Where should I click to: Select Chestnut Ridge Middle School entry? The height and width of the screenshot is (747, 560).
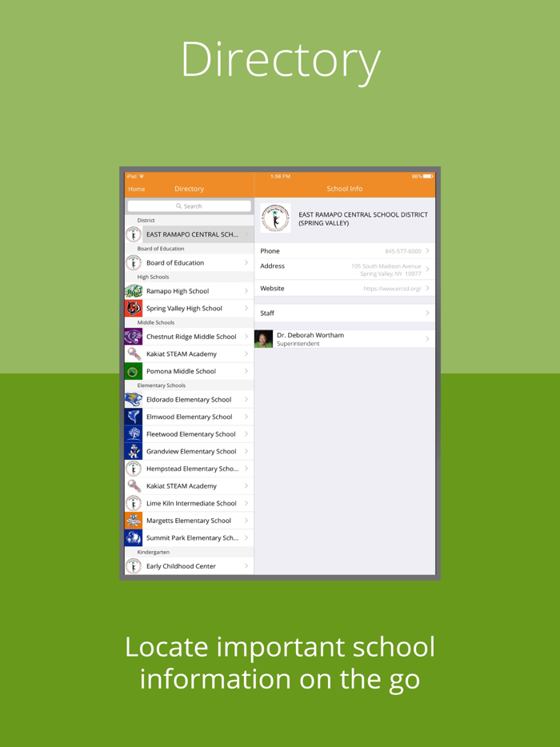190,337
